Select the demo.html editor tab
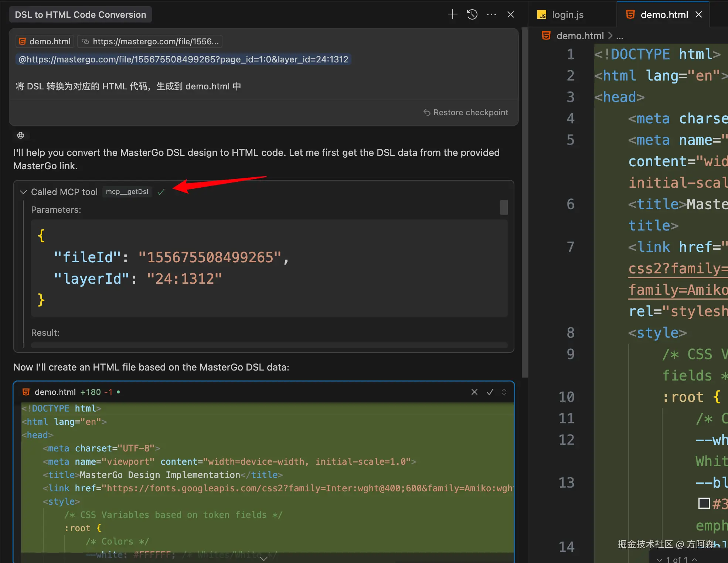The width and height of the screenshot is (728, 563). coord(664,15)
